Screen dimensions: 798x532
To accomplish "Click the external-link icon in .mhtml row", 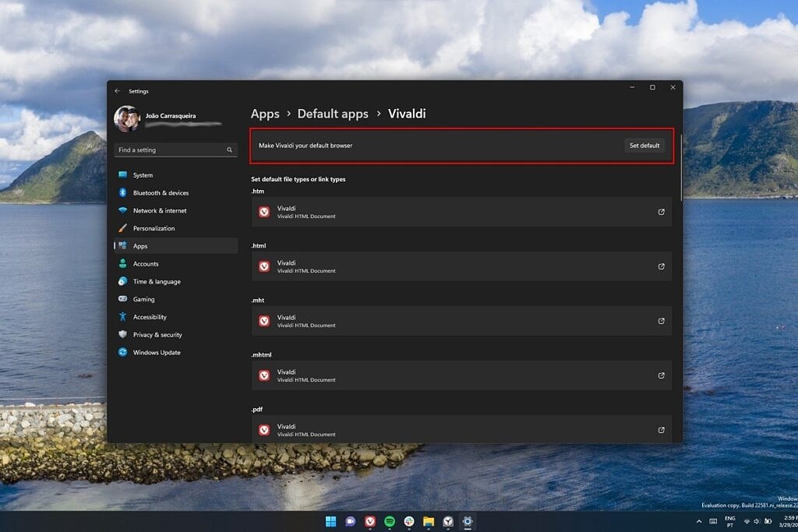I will coord(661,375).
